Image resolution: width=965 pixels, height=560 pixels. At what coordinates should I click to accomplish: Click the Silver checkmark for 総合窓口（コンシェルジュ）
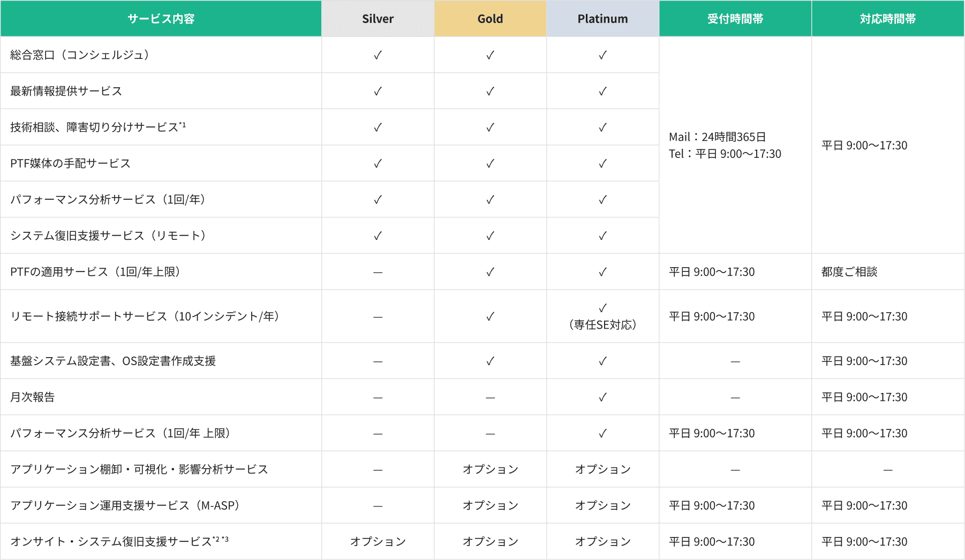pos(378,55)
